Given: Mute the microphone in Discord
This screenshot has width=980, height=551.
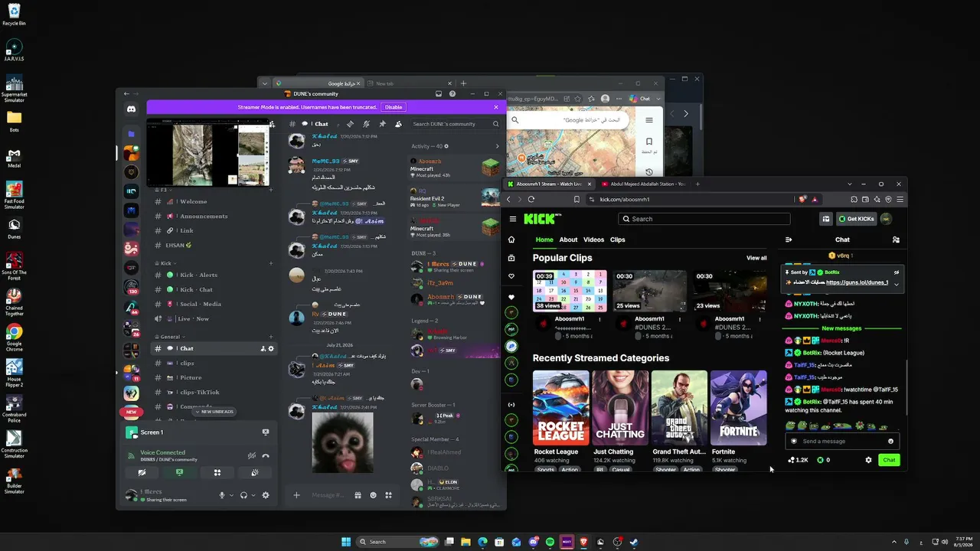Looking at the screenshot, I should click(x=222, y=495).
